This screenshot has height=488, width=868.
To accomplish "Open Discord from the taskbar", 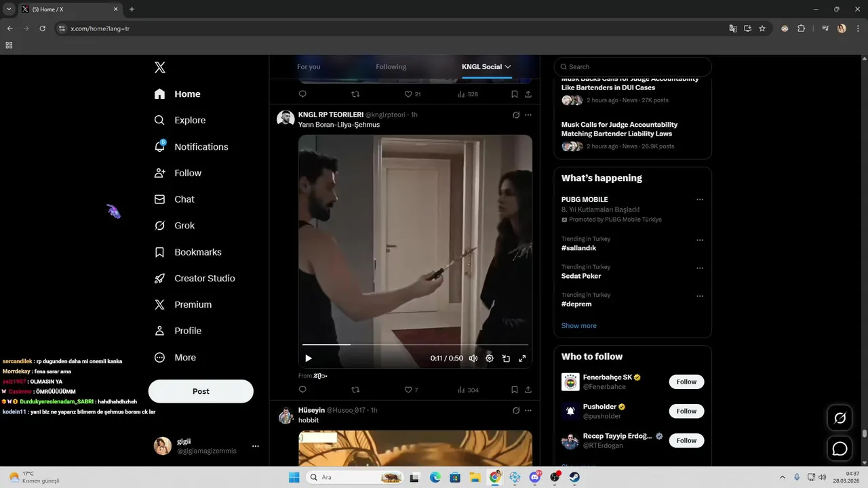I will (x=535, y=477).
